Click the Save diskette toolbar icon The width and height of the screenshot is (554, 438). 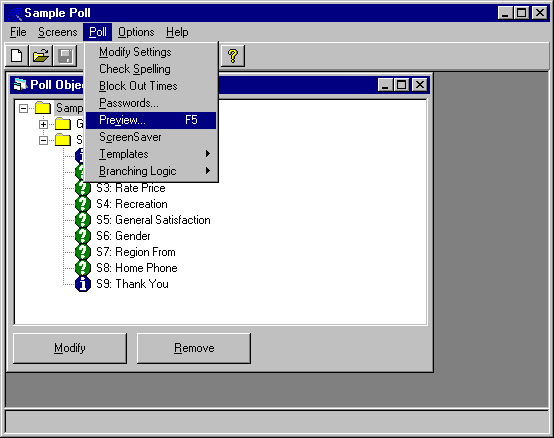(65, 56)
